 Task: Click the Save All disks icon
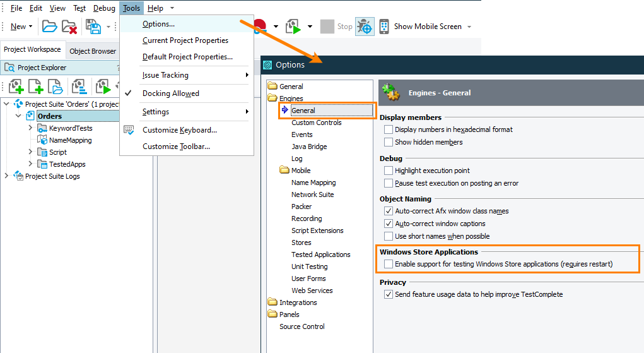(93, 27)
